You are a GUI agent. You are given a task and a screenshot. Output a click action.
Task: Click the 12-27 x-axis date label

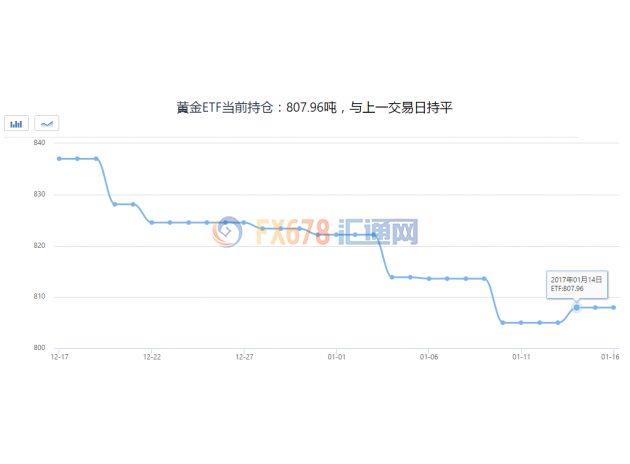pos(244,356)
